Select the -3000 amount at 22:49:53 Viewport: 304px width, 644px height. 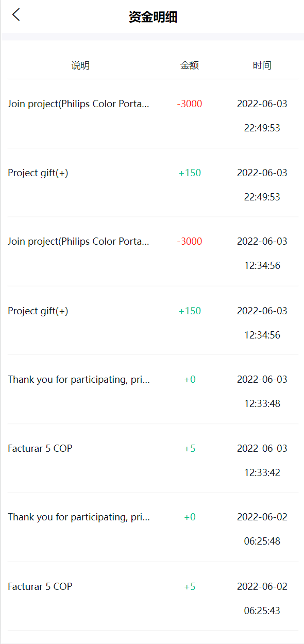coord(190,104)
